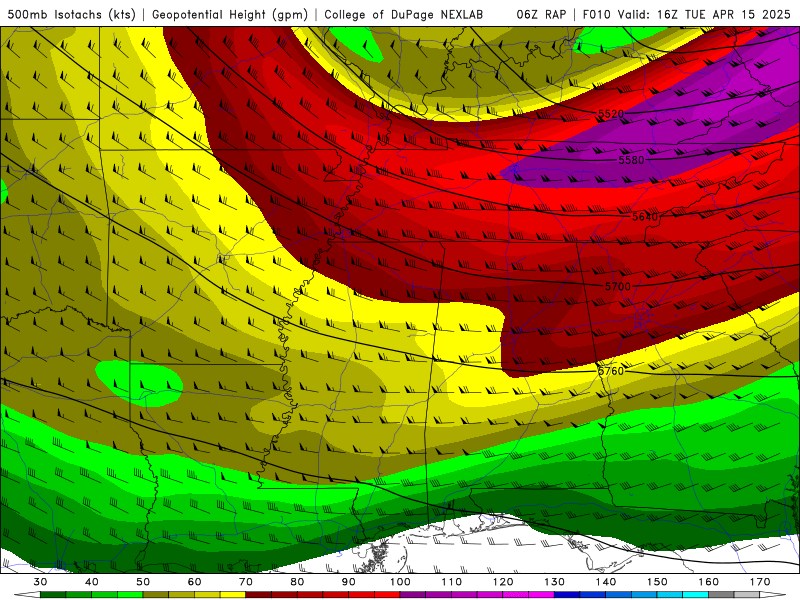The height and width of the screenshot is (600, 800).
Task: Click the 130 value on color scale
Action: coord(555,582)
